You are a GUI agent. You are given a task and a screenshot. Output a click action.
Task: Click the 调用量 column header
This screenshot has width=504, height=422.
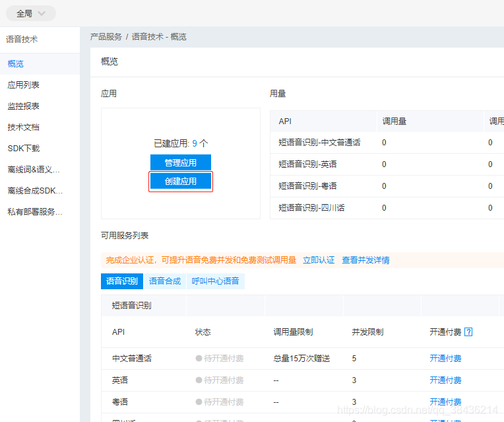394,122
